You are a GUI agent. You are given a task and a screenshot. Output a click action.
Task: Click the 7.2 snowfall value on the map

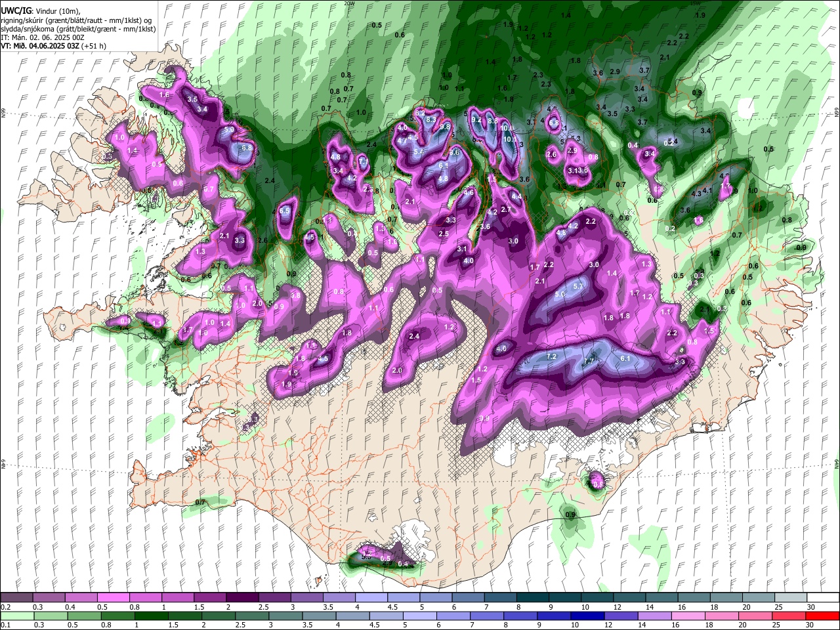click(x=551, y=356)
